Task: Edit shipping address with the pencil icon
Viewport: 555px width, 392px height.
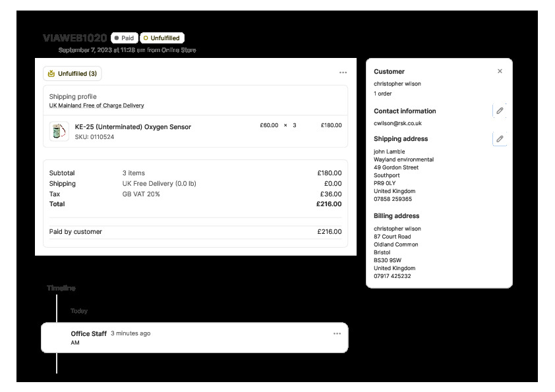Action: tap(500, 139)
